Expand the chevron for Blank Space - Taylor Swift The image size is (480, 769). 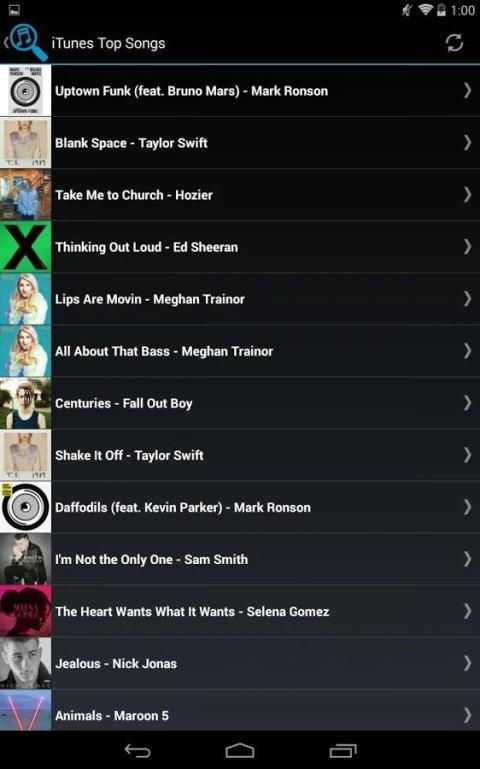coord(467,143)
